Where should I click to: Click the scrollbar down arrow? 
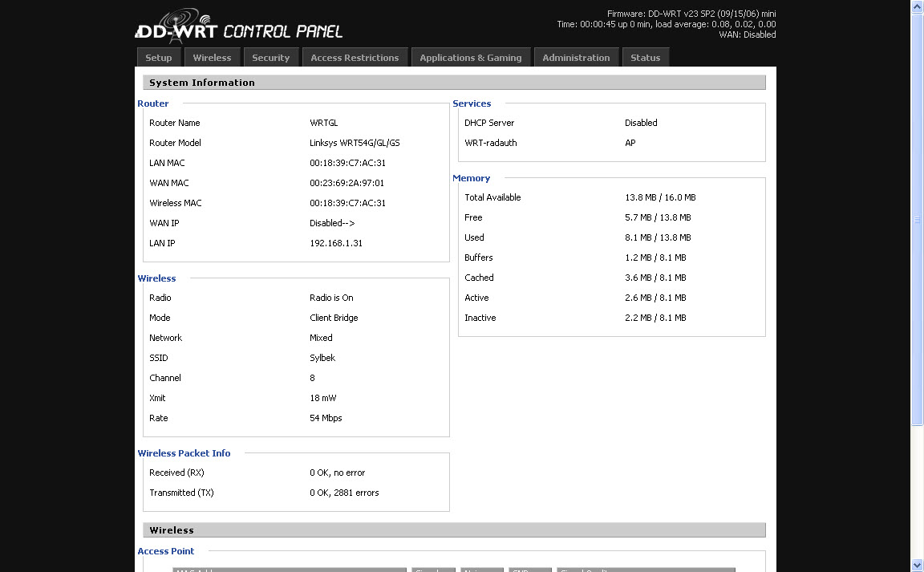917,566
